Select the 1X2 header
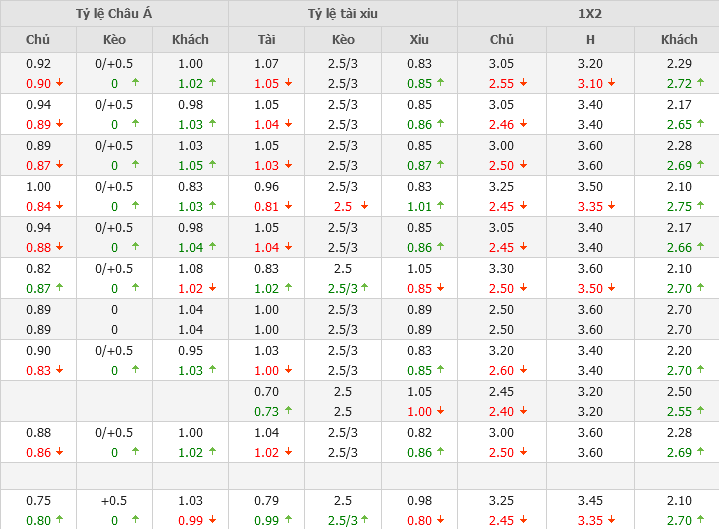 pyautogui.click(x=588, y=13)
